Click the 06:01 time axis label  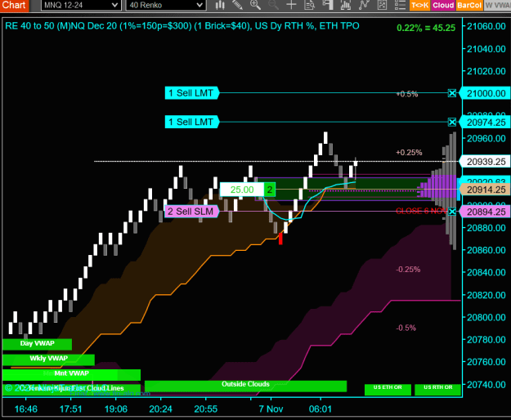[320, 409]
